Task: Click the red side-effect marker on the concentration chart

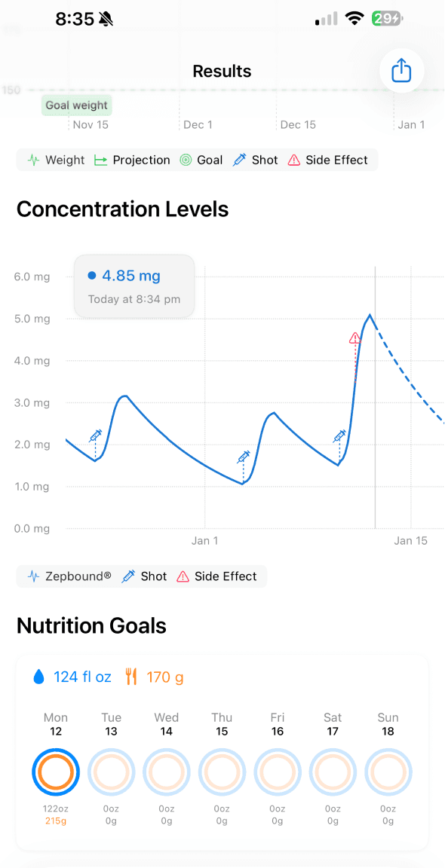Action: click(354, 339)
